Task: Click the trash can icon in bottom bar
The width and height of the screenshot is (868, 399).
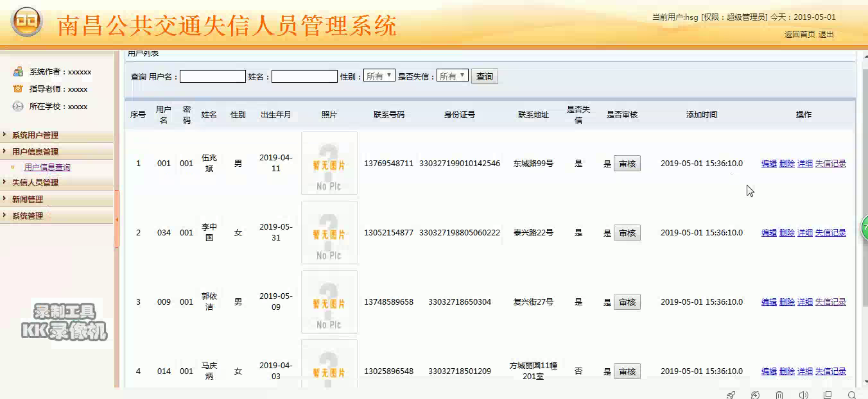Action: (779, 395)
